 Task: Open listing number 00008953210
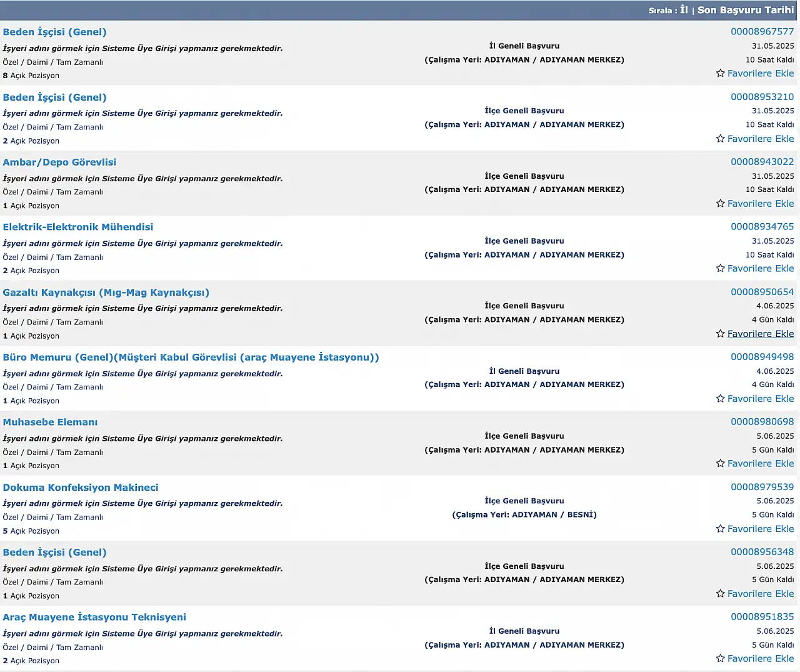pos(762,96)
